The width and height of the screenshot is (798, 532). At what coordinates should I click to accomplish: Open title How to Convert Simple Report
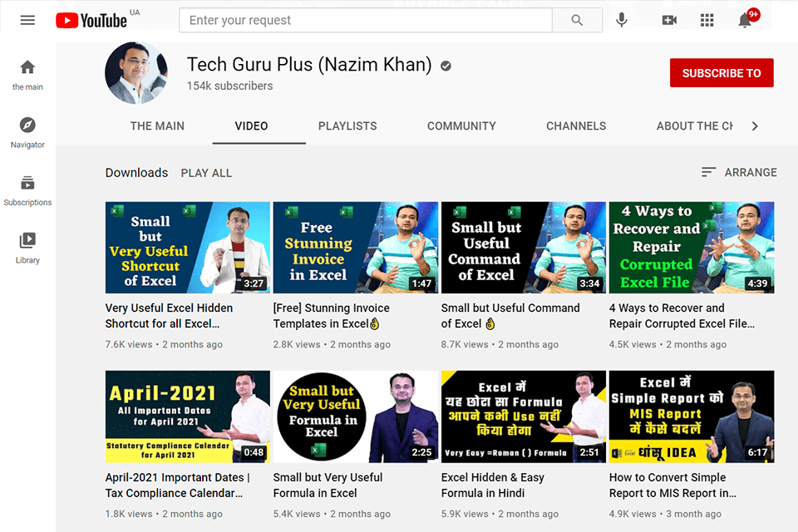(672, 485)
